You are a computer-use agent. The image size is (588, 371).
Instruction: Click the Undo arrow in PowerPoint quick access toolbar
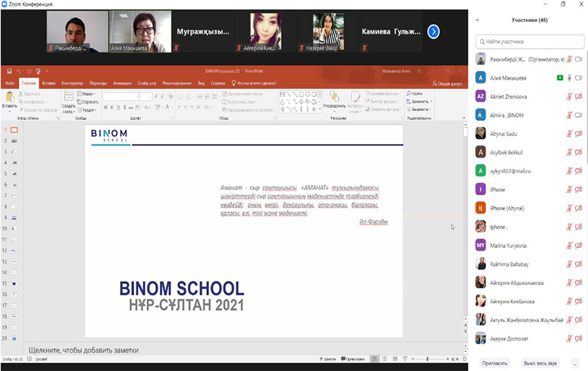[x=18, y=71]
